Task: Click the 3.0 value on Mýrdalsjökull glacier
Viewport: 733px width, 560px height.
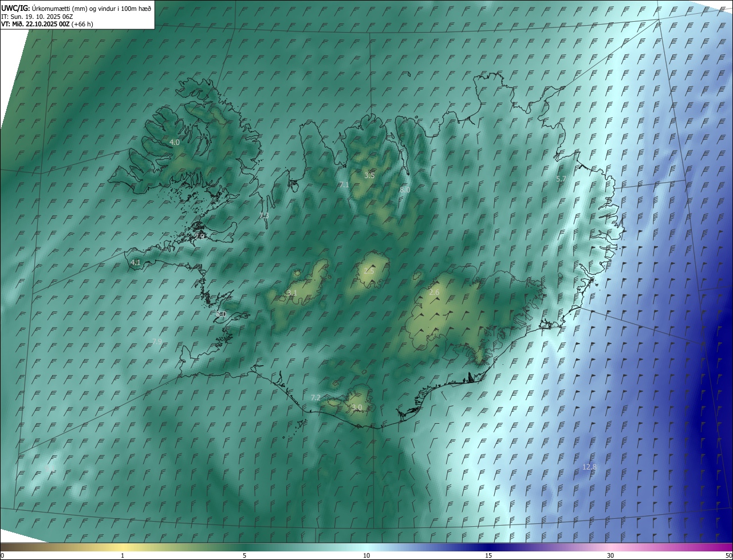Action: (357, 408)
